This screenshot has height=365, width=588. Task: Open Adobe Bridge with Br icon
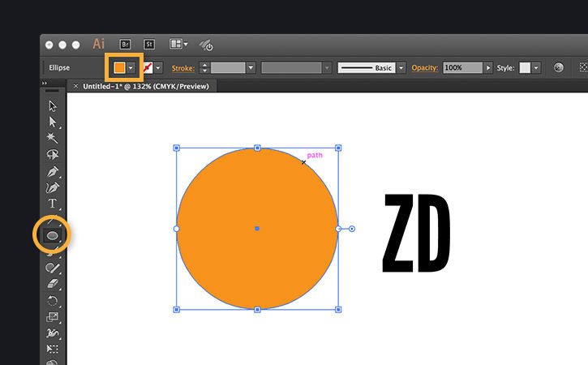pyautogui.click(x=125, y=45)
